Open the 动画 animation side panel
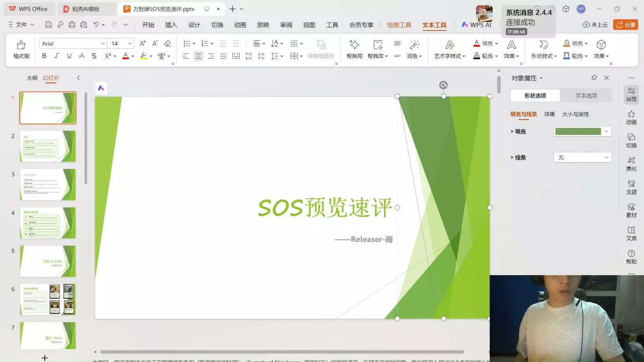Viewport: 644px width, 362px height. point(632,117)
